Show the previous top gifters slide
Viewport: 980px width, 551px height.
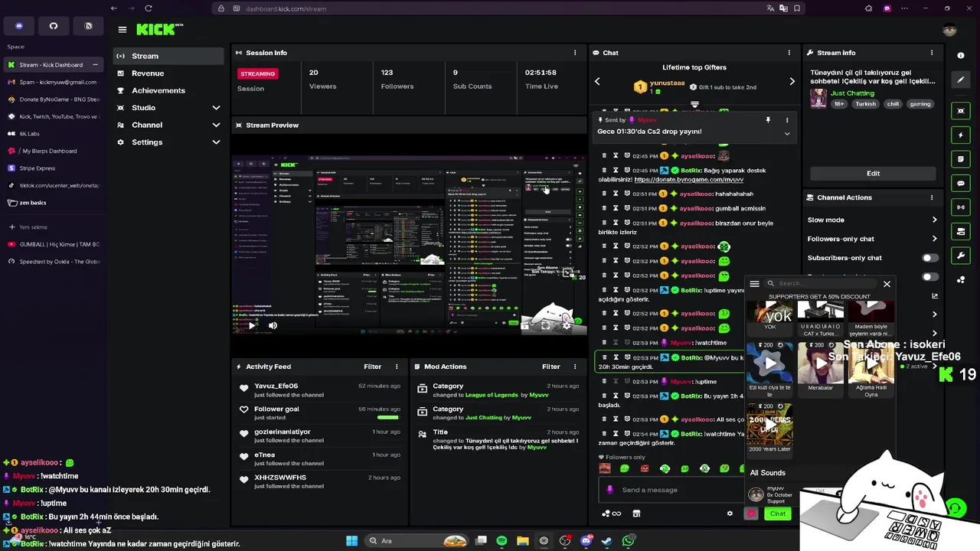pyautogui.click(x=597, y=81)
